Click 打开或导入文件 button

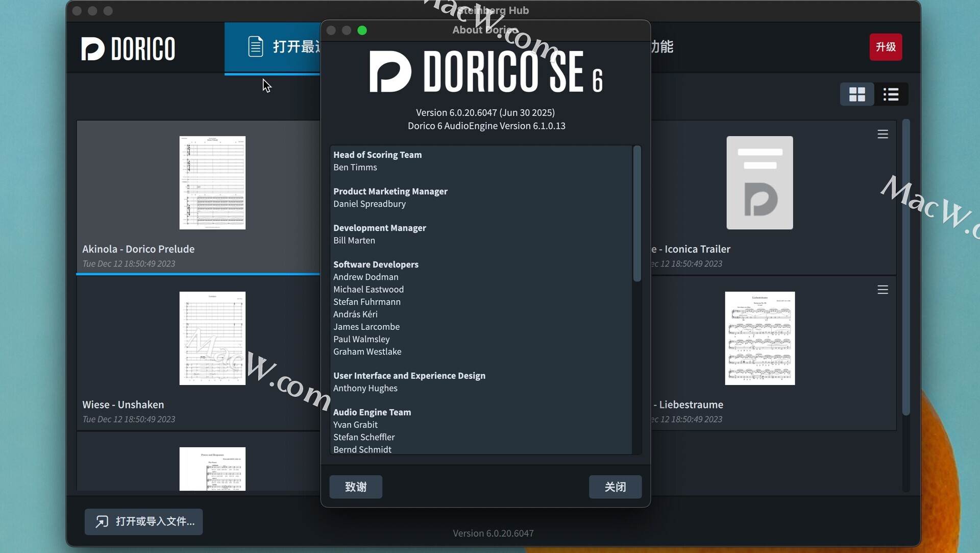coord(144,521)
